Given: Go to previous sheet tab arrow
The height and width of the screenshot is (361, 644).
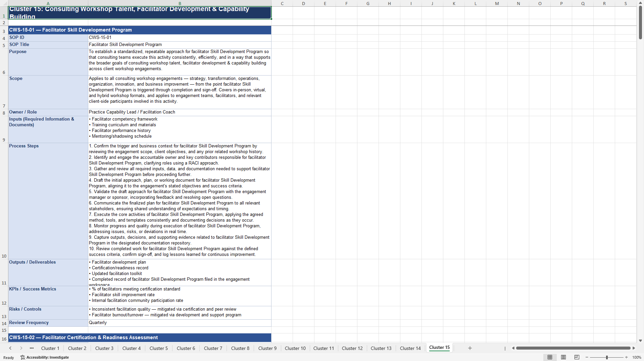Looking at the screenshot, I should (10, 348).
